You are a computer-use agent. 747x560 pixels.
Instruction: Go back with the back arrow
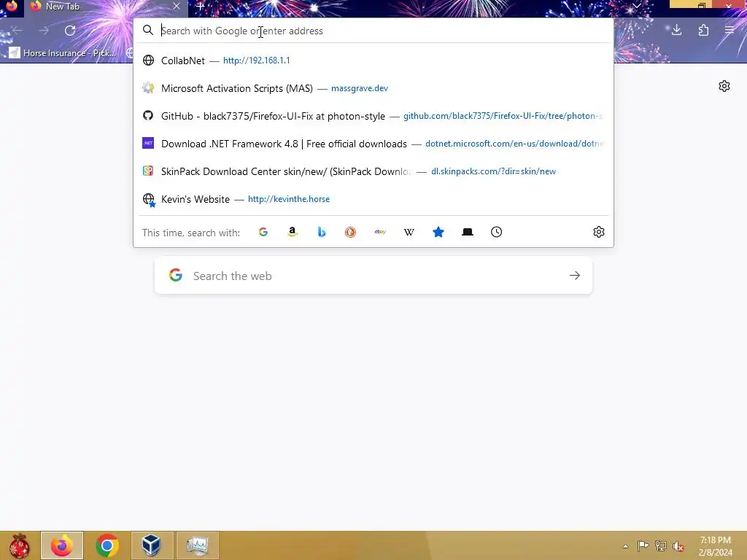pyautogui.click(x=18, y=31)
